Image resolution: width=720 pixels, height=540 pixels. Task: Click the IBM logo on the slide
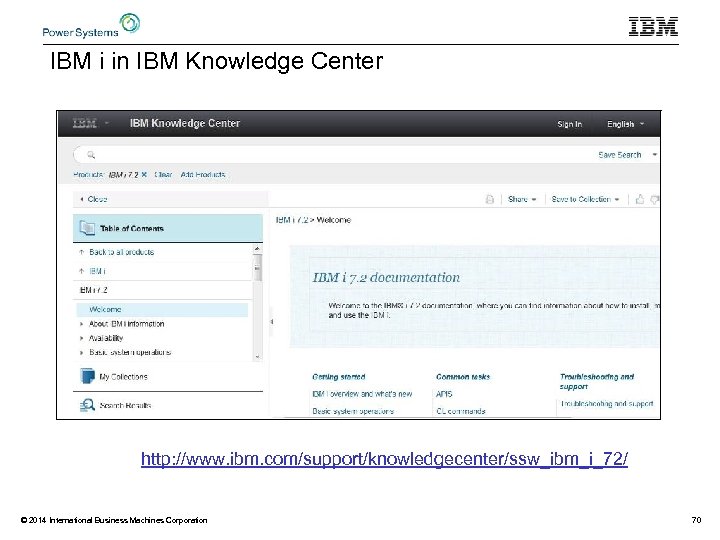653,26
